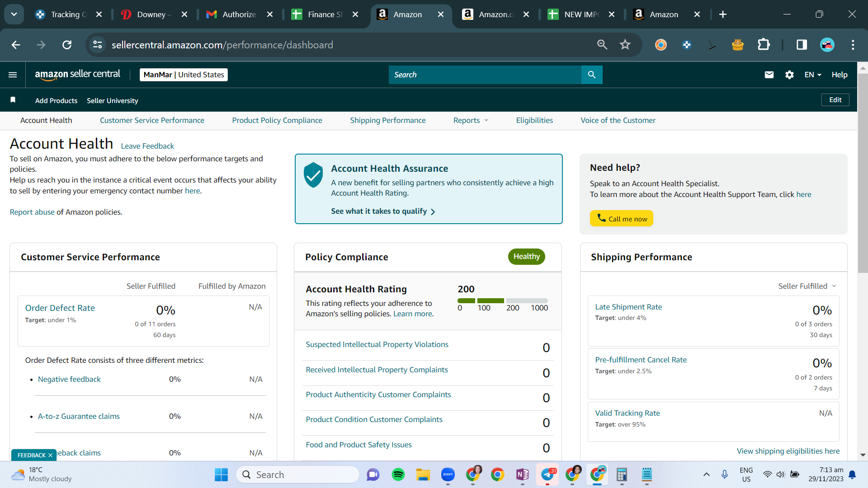Click the Help link in header

(840, 75)
